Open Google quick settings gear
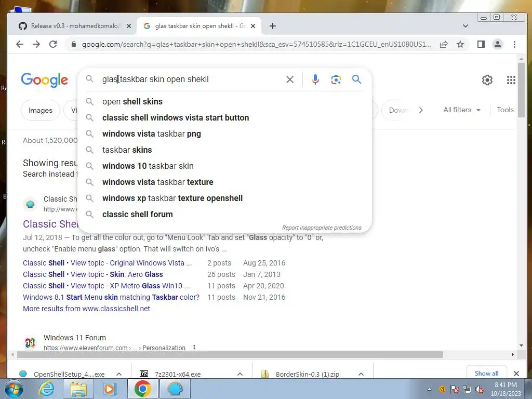532x399 pixels. [x=487, y=79]
